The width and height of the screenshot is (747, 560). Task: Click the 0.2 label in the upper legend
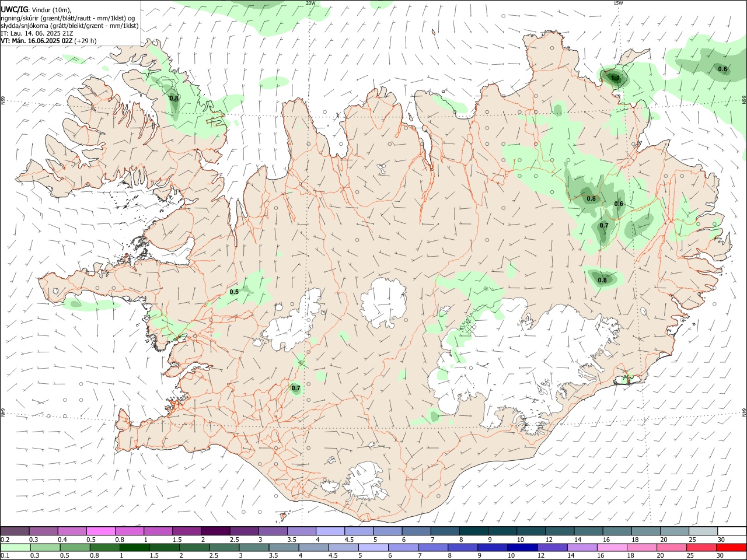coord(5,539)
